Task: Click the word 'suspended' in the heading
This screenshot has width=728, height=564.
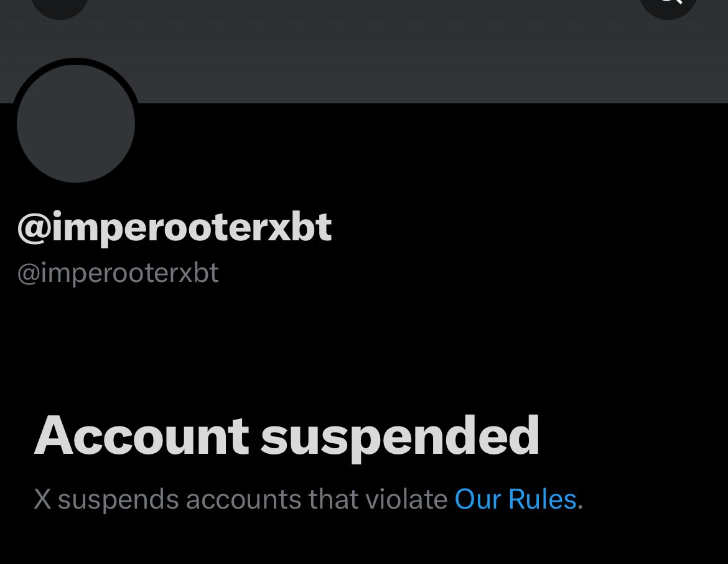Action: pyautogui.click(x=399, y=438)
